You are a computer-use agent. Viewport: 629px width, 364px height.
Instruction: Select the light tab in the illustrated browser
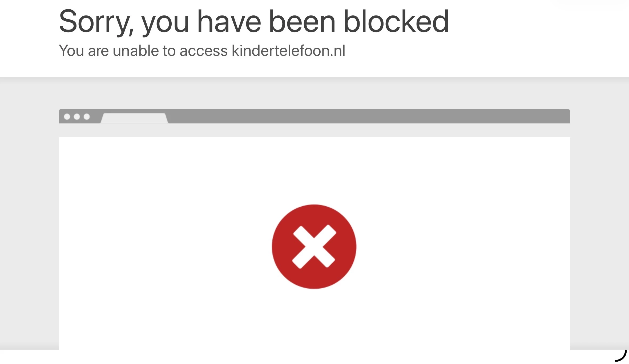[x=134, y=118]
